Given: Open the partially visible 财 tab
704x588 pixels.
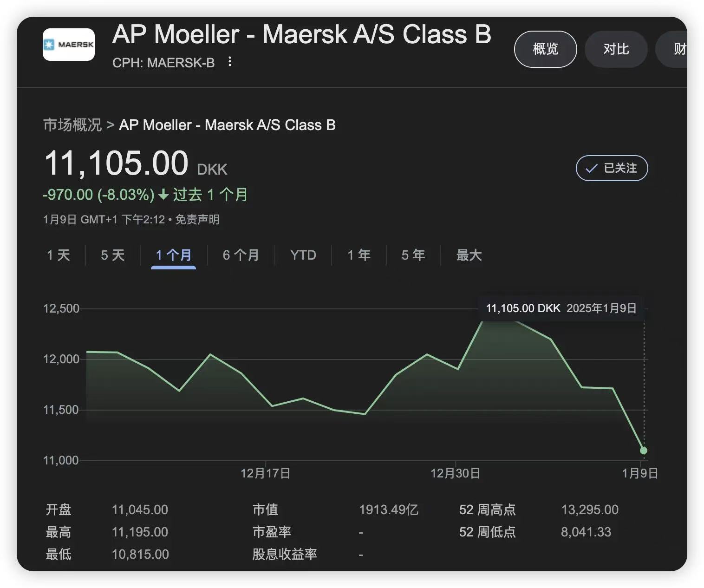Looking at the screenshot, I should point(678,49).
